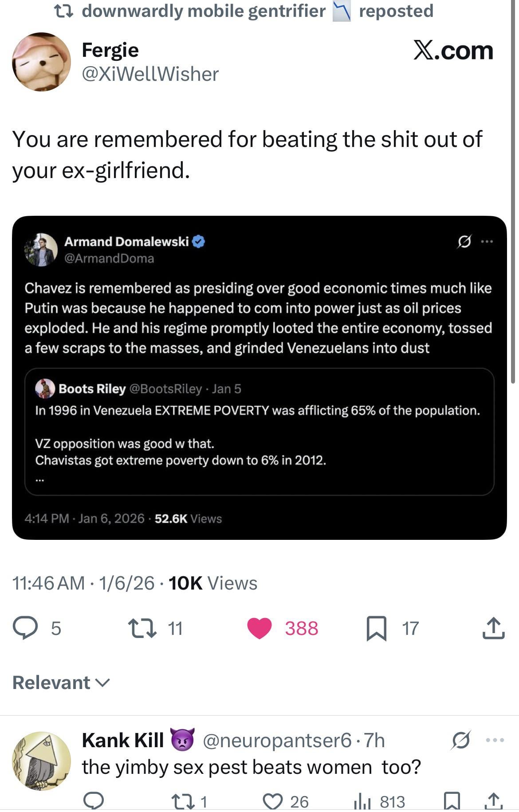Expand the Relevant reply sort dropdown

pos(61,682)
